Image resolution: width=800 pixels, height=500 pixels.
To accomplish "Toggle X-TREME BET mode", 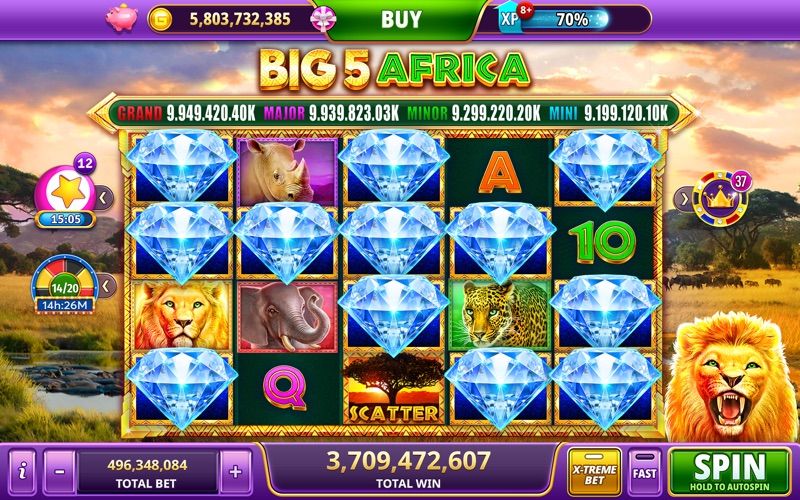I will [594, 472].
